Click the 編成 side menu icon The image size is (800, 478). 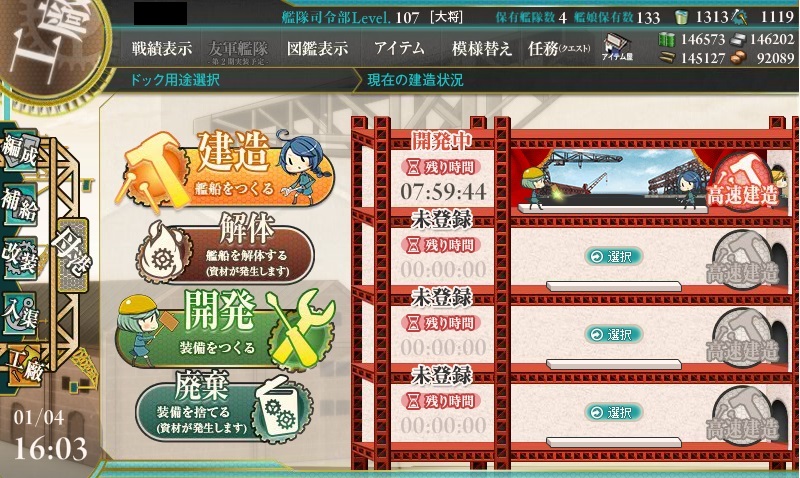click(x=20, y=149)
